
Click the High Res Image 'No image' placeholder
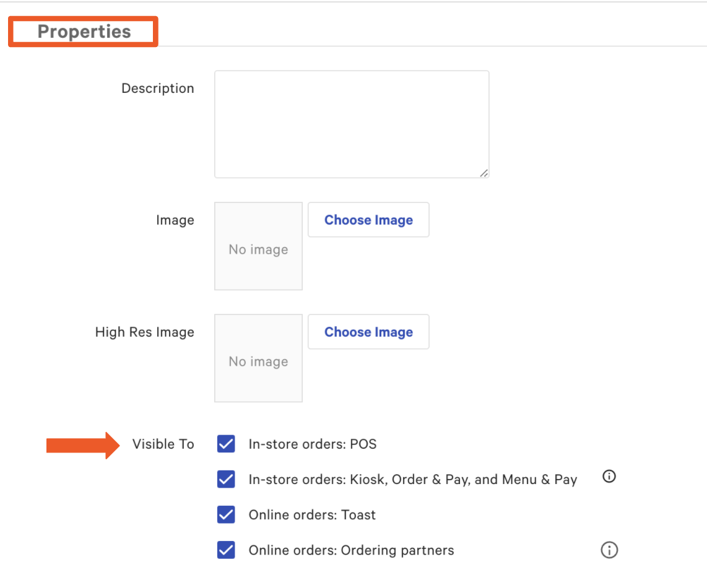tap(258, 358)
